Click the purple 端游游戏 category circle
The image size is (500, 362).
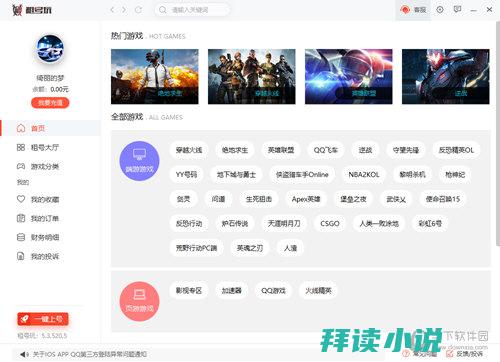[x=139, y=161]
